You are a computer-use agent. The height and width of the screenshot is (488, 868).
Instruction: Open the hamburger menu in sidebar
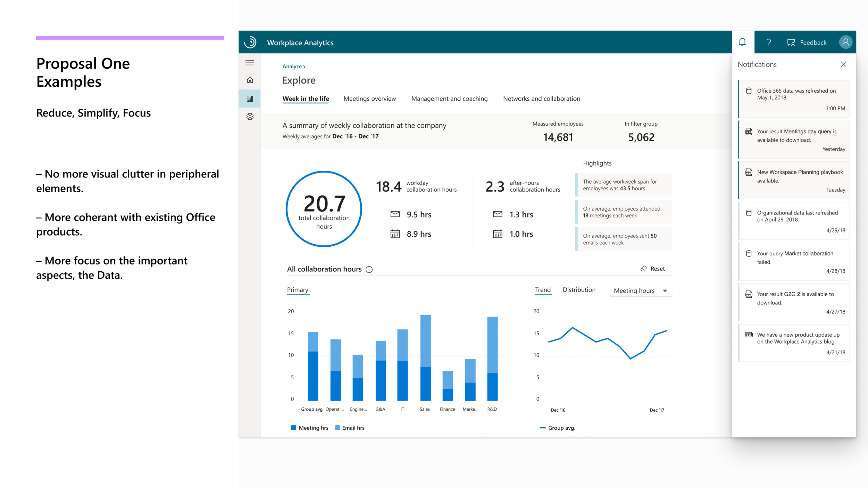tap(250, 63)
